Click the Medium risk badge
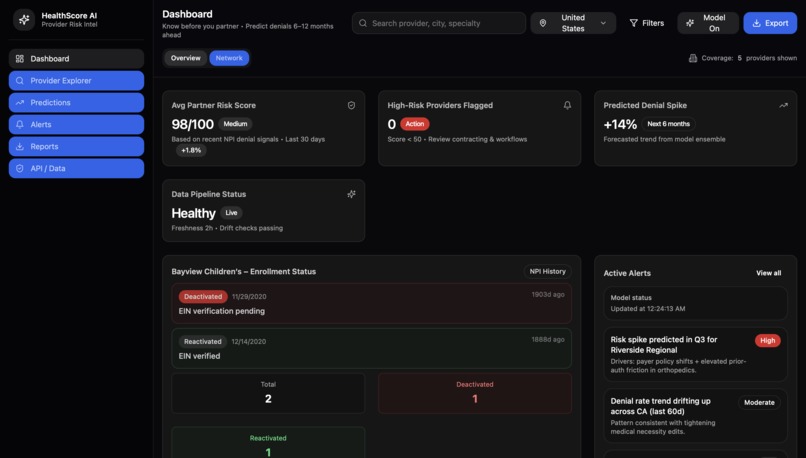 coord(235,124)
